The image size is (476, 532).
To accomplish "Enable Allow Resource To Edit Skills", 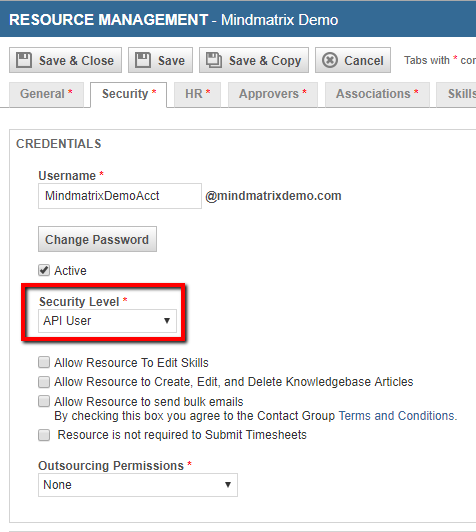I will coord(44,362).
